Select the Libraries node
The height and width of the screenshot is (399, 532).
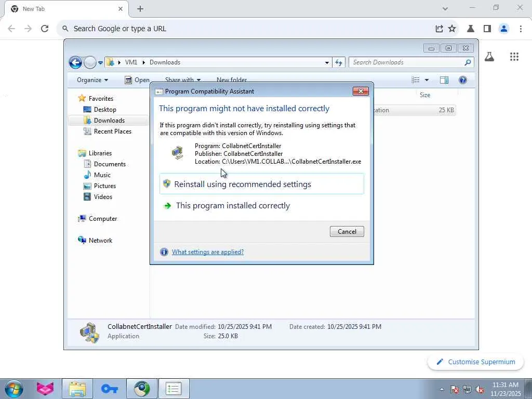[x=95, y=153]
